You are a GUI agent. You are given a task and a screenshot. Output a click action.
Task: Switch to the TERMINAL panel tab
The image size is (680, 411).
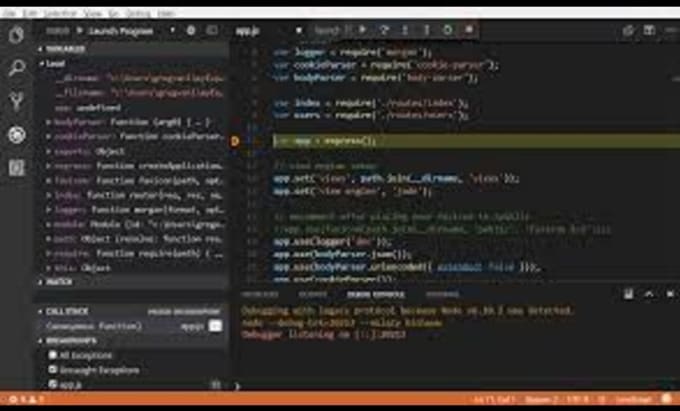click(x=442, y=294)
